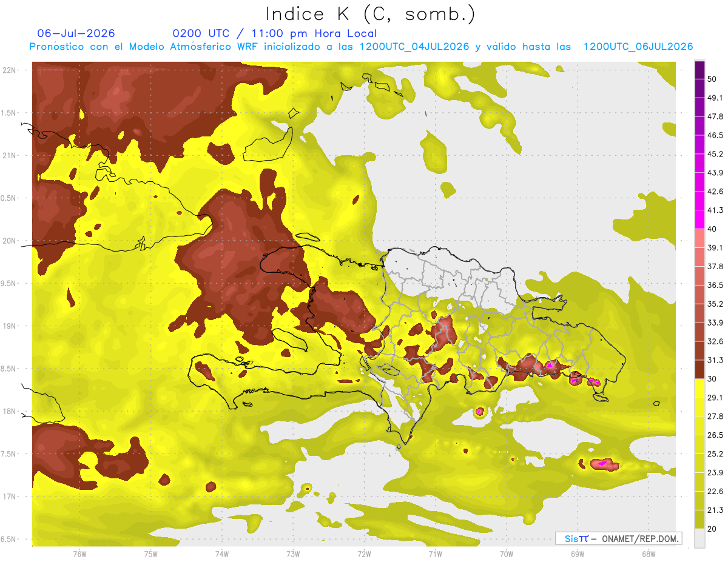
Task: Click the '40' value on the color scale
Action: point(712,229)
